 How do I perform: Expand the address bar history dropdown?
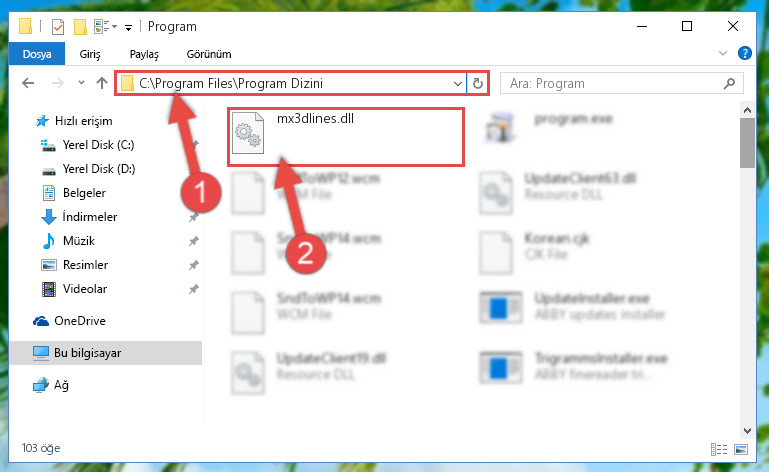point(458,83)
